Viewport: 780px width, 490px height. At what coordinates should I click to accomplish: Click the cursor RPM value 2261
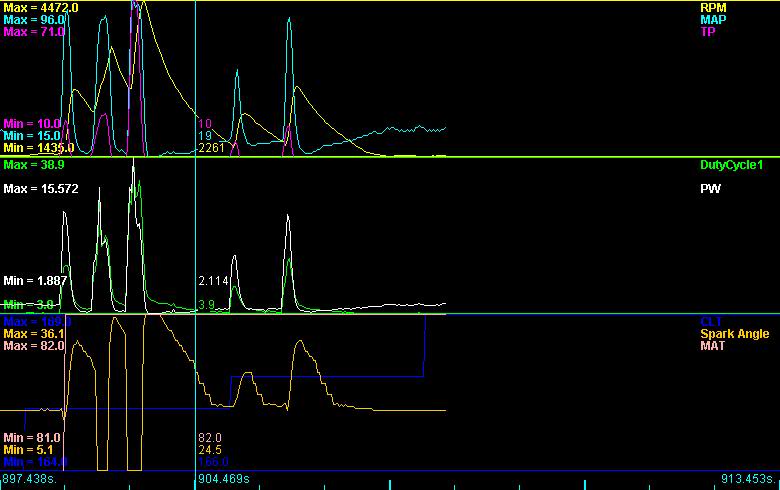(x=211, y=148)
